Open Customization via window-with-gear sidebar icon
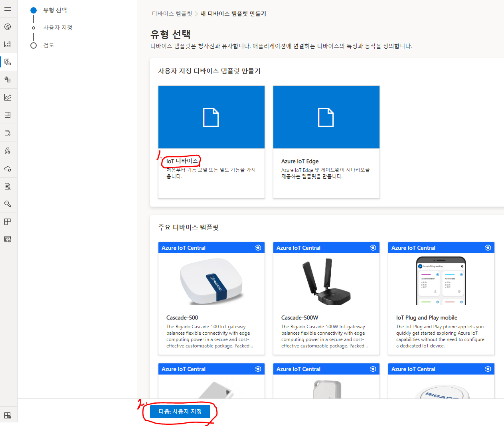 tap(8, 239)
